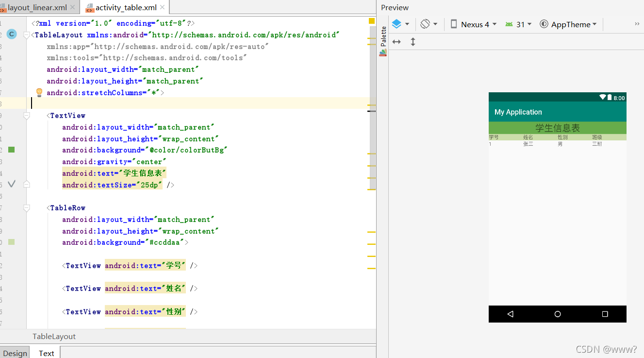Click the yellow inspection indicator square

click(x=372, y=21)
